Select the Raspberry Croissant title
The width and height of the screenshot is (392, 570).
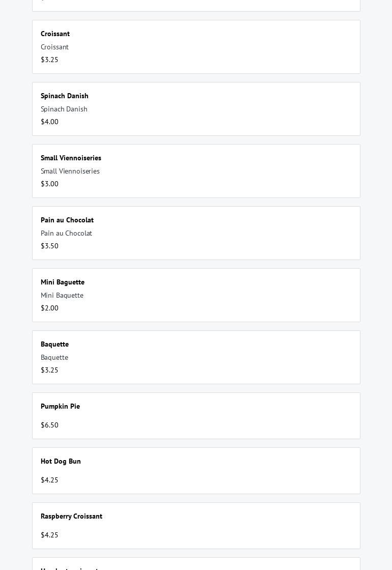coord(71,516)
